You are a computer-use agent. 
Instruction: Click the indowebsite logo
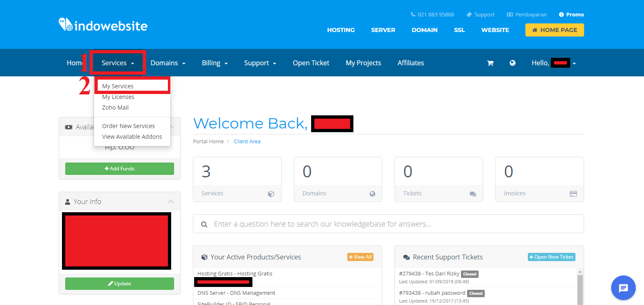pyautogui.click(x=103, y=25)
